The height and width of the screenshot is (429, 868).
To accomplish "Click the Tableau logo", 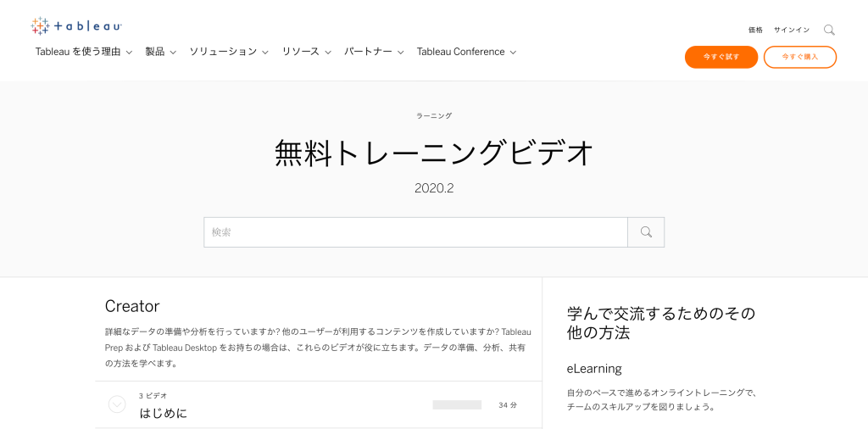I will click(76, 26).
